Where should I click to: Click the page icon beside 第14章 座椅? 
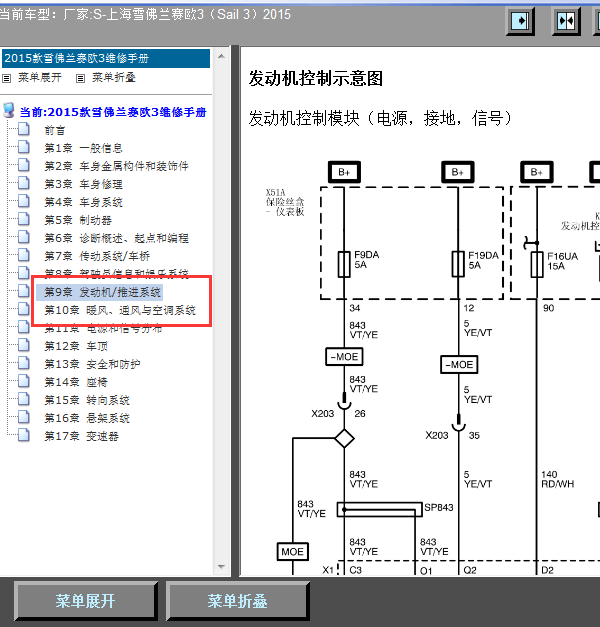[24, 381]
